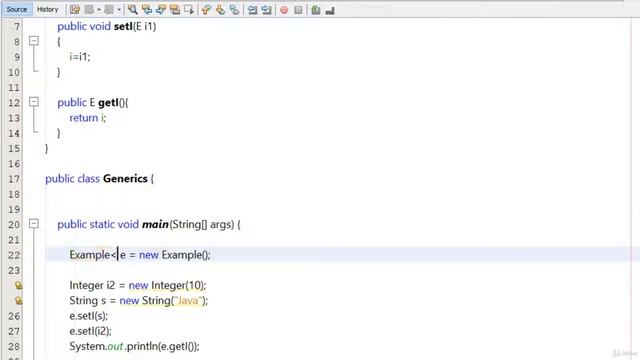Click the hint lightbulb beside Integer i2 line

click(x=18, y=285)
